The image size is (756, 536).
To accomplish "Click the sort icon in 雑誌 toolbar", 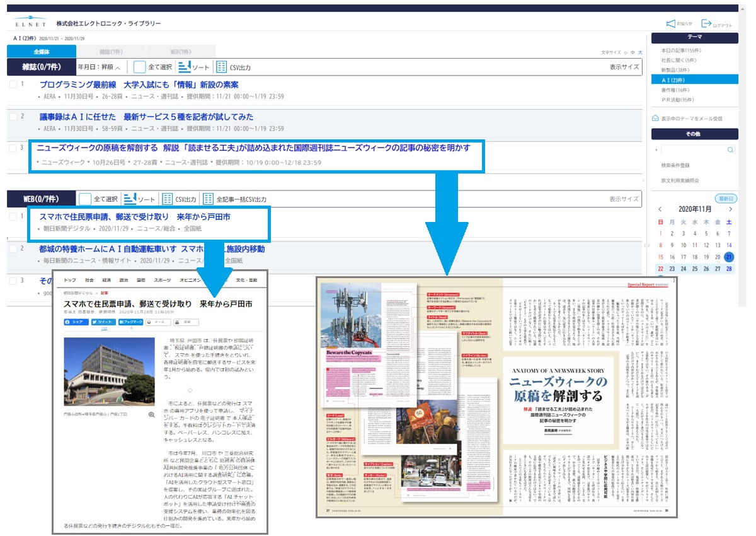I will [185, 67].
